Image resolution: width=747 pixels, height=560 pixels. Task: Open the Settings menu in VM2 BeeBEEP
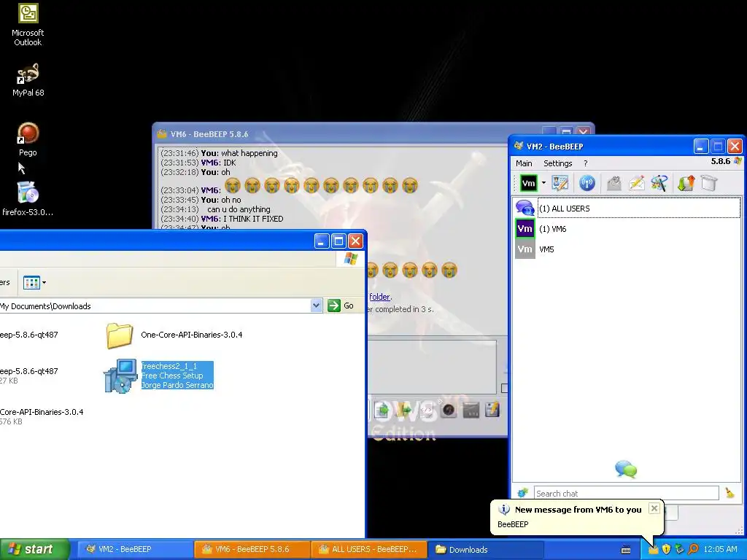pyautogui.click(x=558, y=163)
